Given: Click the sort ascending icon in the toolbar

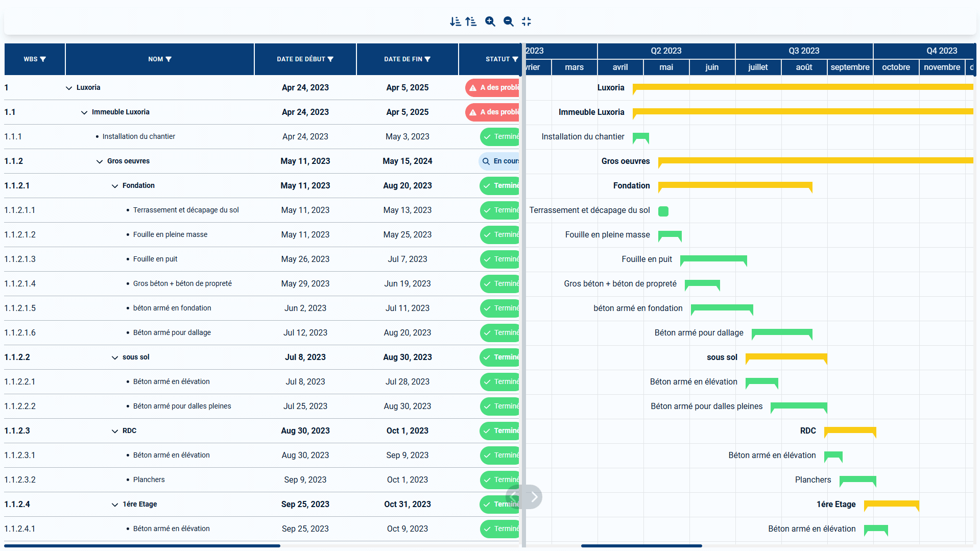Looking at the screenshot, I should [471, 21].
